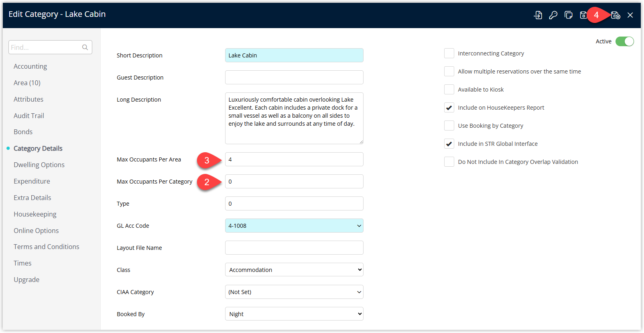Image resolution: width=644 pixels, height=333 pixels.
Task: Open Upgrade section
Action: 26,280
